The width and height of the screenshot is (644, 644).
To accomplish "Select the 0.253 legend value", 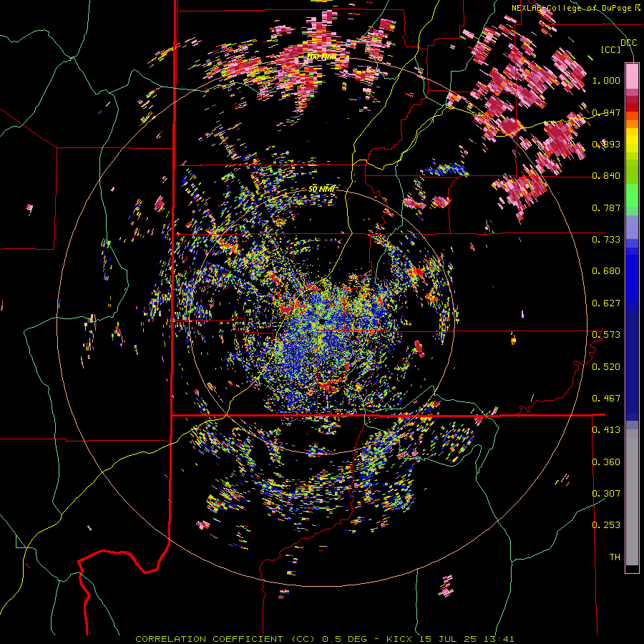I will point(606,525).
